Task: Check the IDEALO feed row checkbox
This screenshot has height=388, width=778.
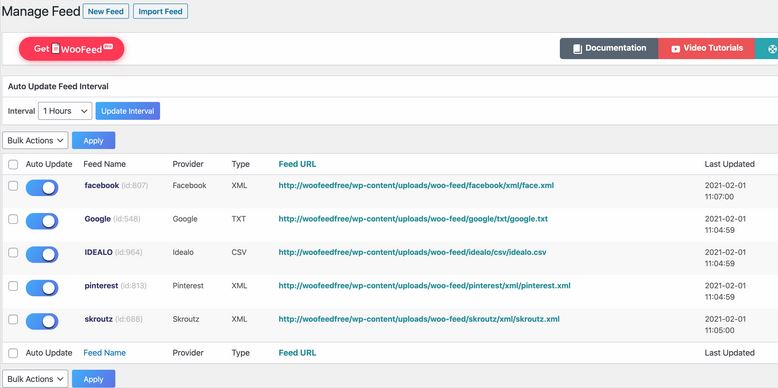Action: click(13, 252)
